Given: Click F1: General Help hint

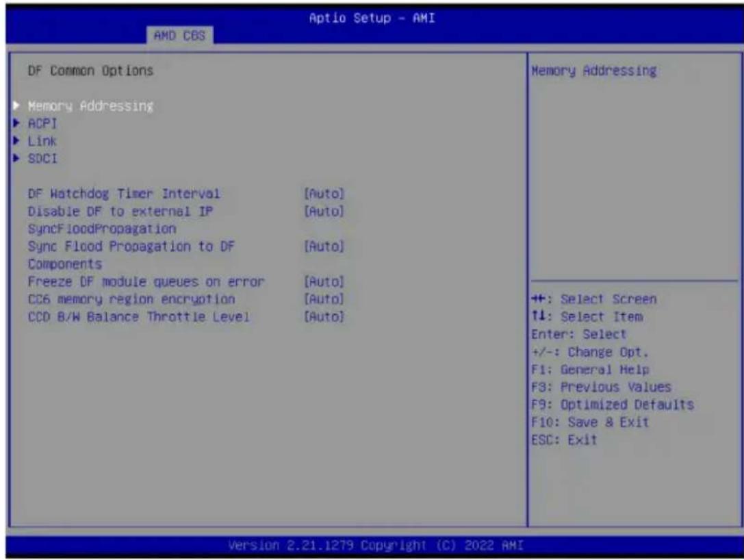Looking at the screenshot, I should click(x=590, y=369).
